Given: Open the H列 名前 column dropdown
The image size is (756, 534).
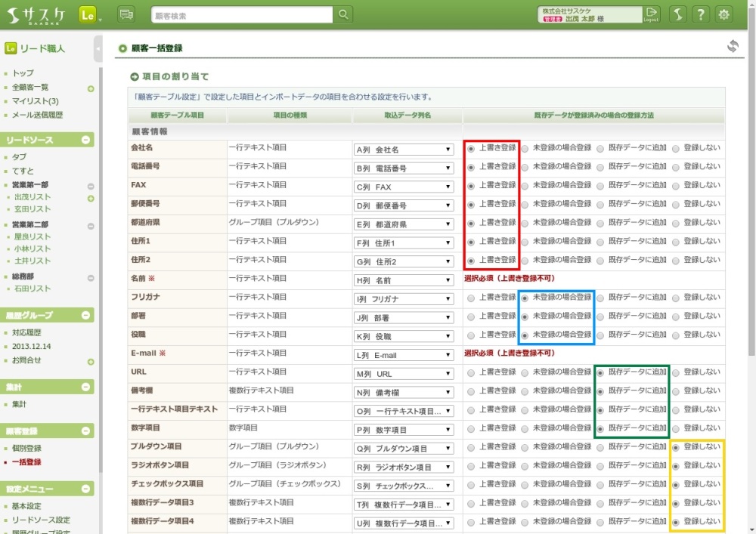Looking at the screenshot, I should (x=404, y=280).
